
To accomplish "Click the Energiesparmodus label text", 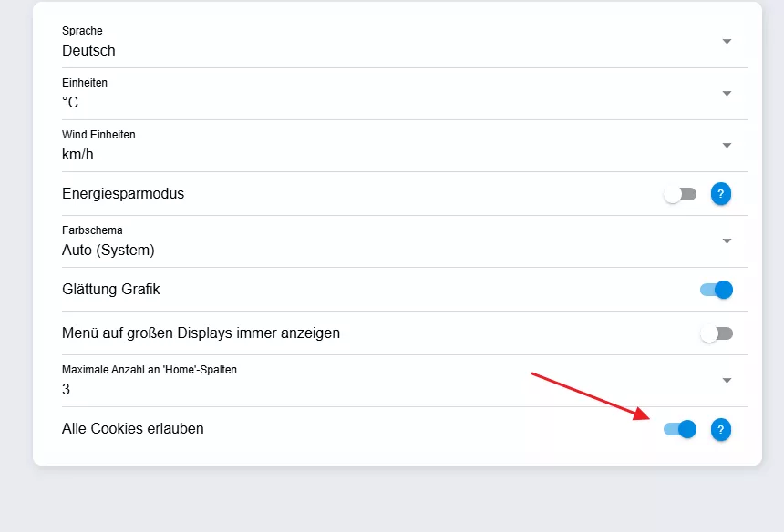I will click(123, 194).
